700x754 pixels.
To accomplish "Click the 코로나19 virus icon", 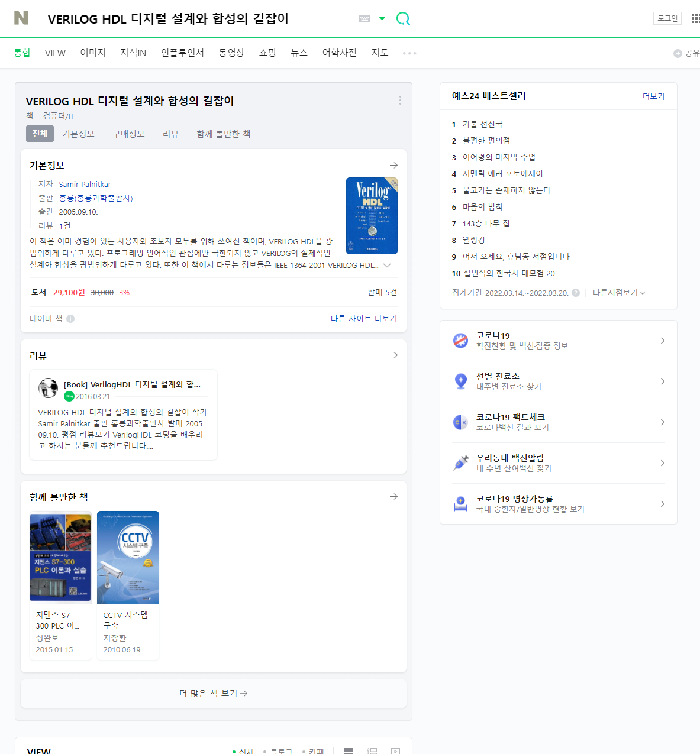I will pyautogui.click(x=460, y=341).
